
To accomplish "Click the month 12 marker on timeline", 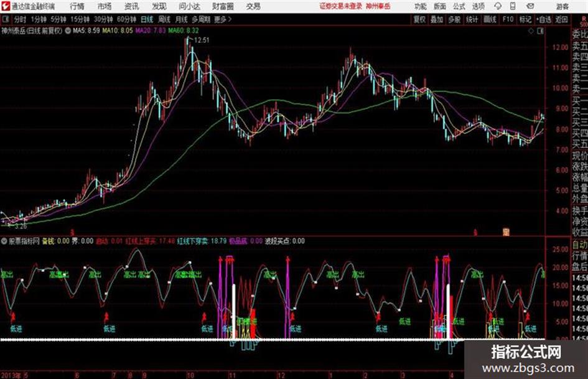I will (281, 375).
